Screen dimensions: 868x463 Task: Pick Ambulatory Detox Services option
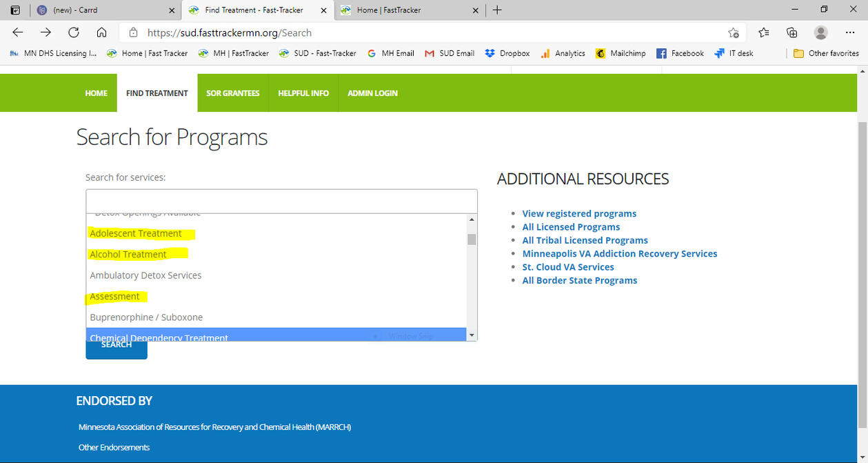click(145, 275)
